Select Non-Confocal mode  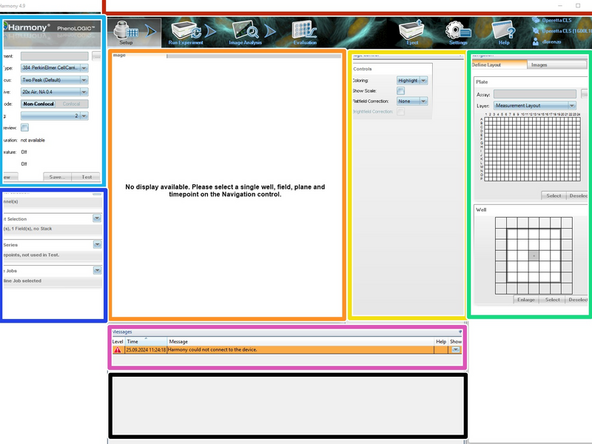(x=38, y=104)
